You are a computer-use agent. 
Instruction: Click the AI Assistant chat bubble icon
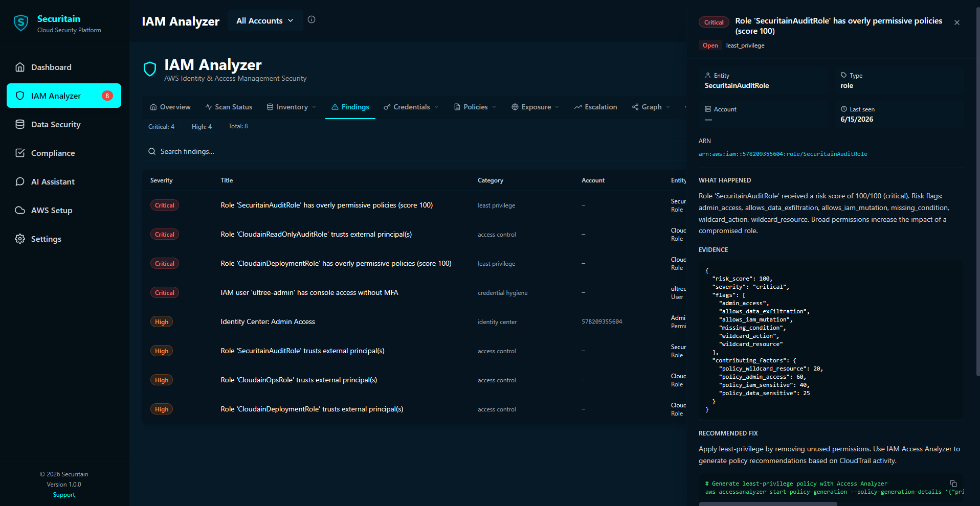[20, 181]
